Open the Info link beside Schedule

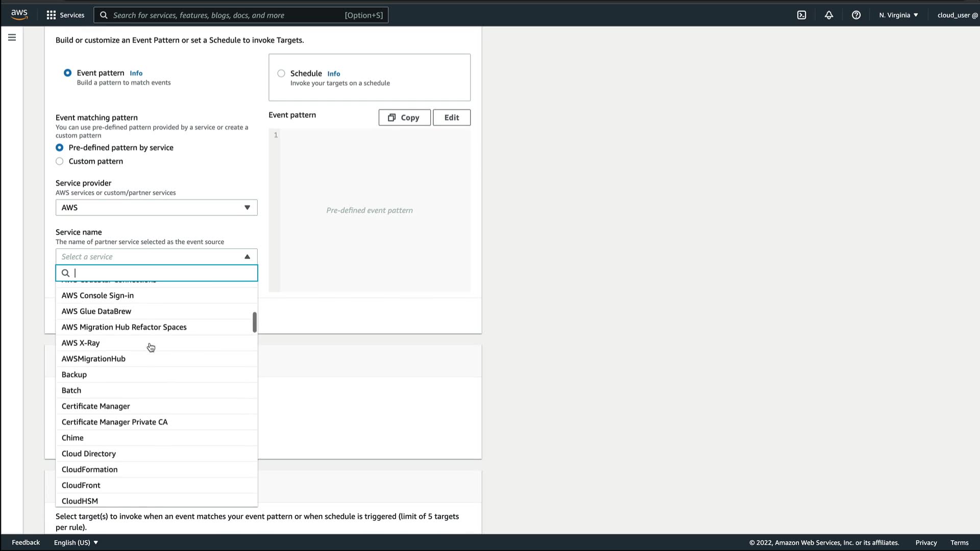point(333,74)
